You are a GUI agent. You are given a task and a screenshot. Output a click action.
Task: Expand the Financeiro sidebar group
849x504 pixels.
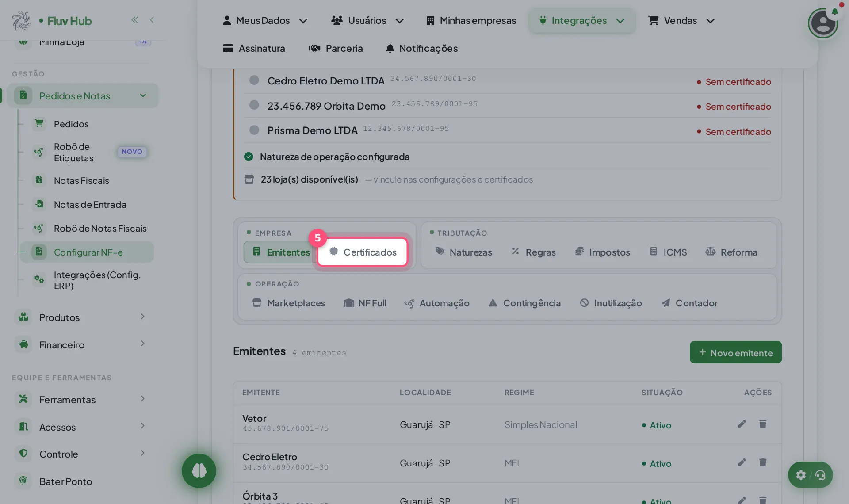(142, 344)
